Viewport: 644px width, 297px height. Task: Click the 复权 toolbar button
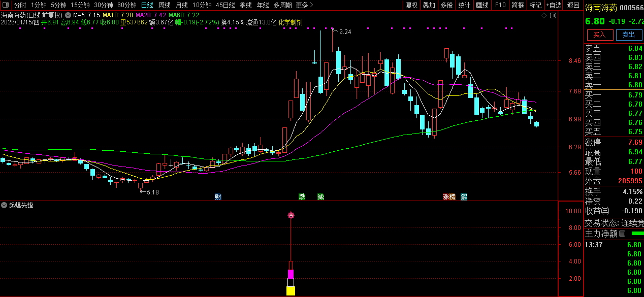[x=411, y=5]
